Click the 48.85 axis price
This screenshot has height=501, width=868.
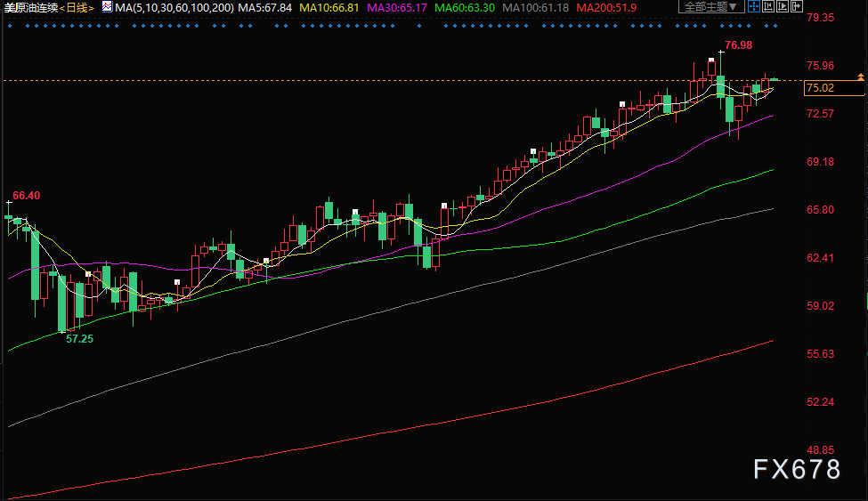tap(821, 449)
